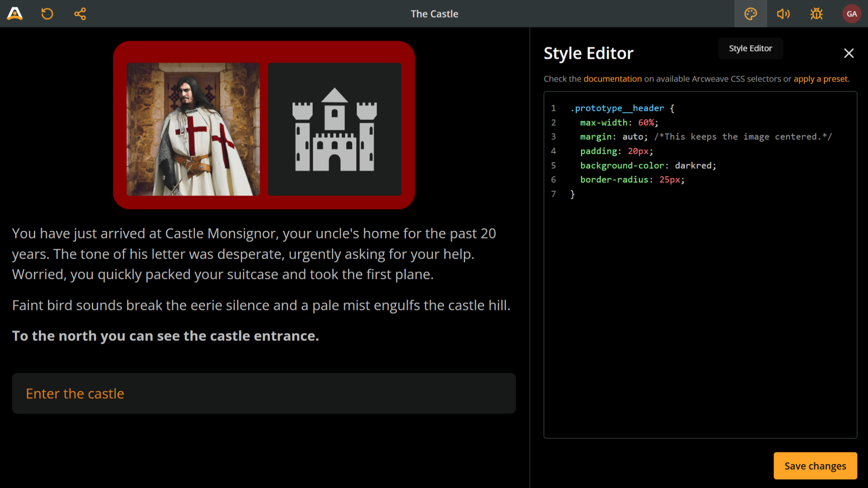This screenshot has width=868, height=488.
Task: Click the white castle graphic in the header
Action: (x=335, y=130)
